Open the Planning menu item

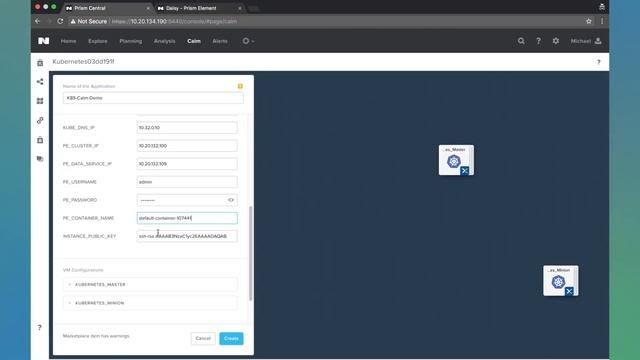[131, 41]
